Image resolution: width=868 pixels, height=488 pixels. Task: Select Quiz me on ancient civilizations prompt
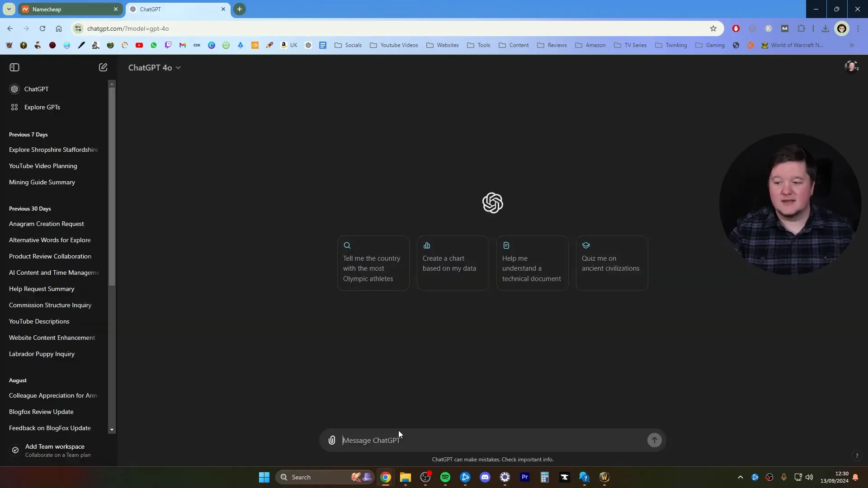[612, 262]
